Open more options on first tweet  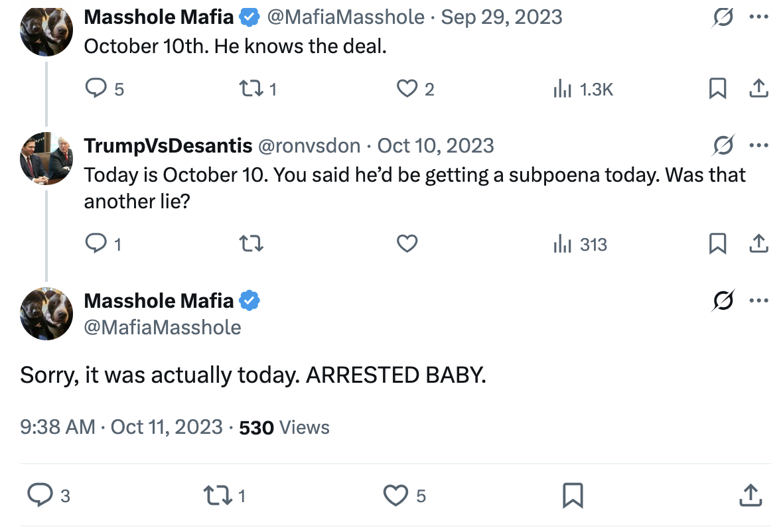[758, 17]
